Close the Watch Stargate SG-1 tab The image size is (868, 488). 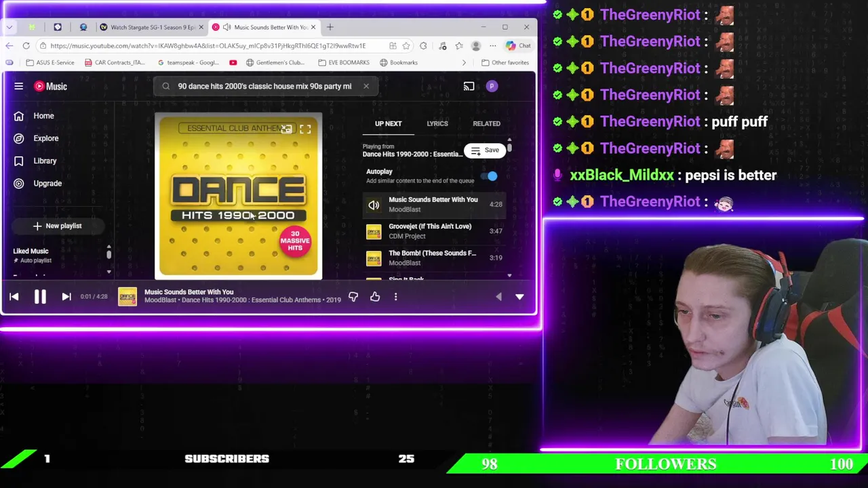pyautogui.click(x=201, y=27)
